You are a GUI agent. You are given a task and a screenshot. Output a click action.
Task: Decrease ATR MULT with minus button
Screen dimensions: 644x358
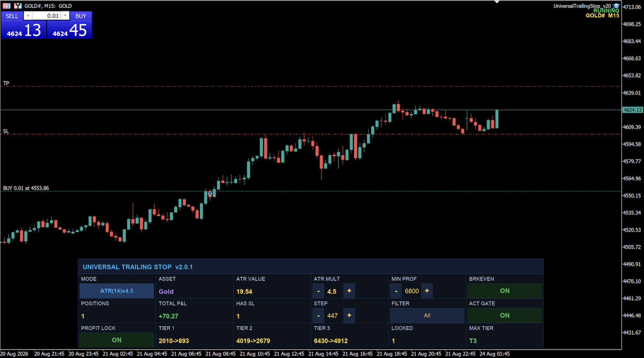click(318, 291)
